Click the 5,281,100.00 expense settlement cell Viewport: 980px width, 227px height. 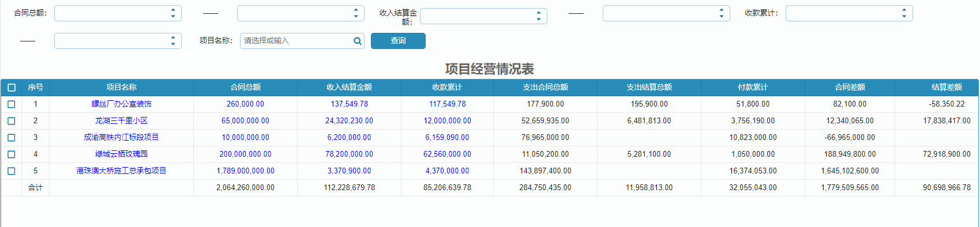point(649,154)
